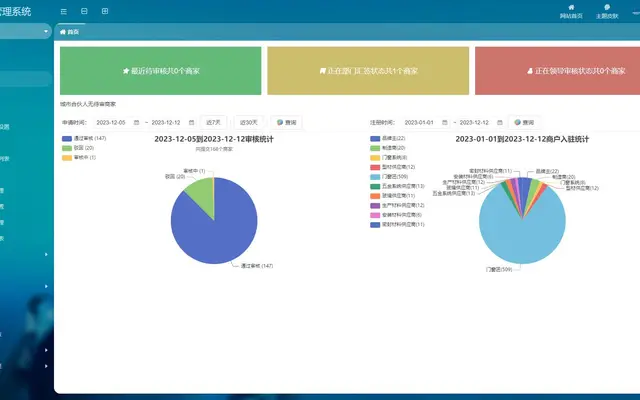This screenshot has height=400, width=640.
Task: Click the expand-all plus box icon in header
Action: click(x=105, y=11)
